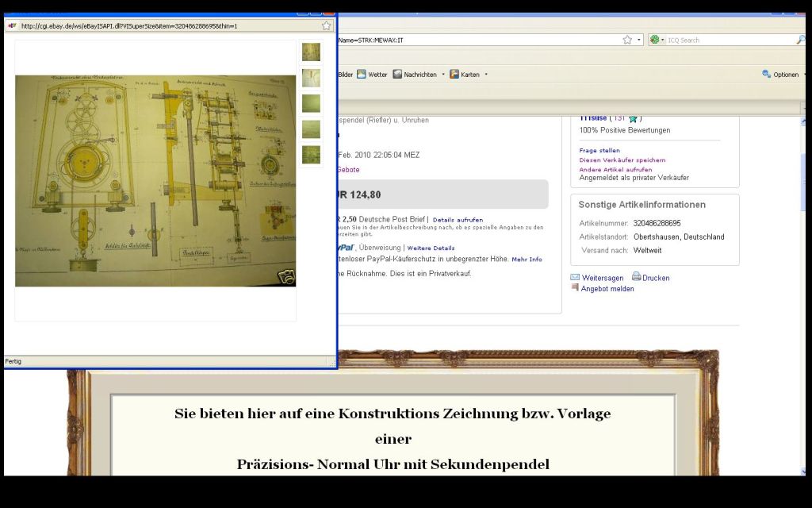Open Andere Artikel aufrufen link
This screenshot has height=508, width=812.
point(615,170)
